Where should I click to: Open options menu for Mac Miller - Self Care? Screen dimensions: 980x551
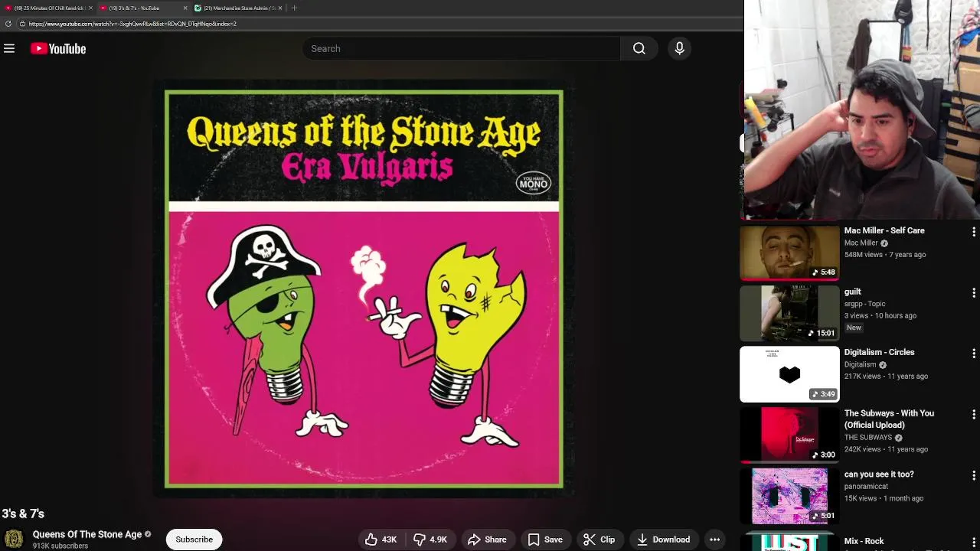(973, 232)
